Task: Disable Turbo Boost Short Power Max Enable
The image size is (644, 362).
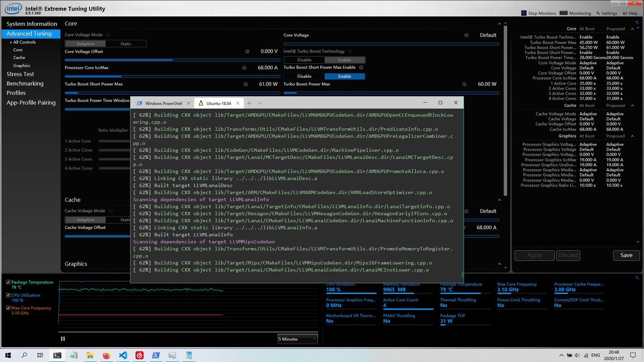Action: [304, 76]
